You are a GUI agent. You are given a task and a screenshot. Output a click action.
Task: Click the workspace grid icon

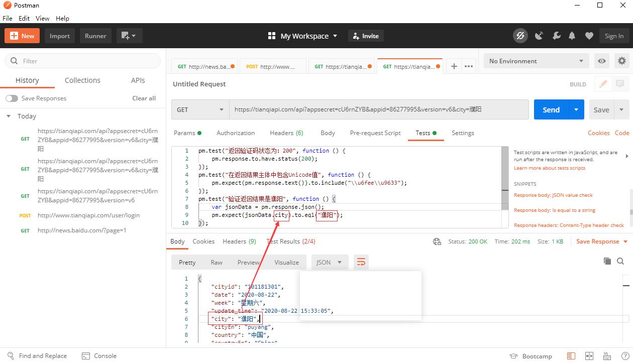(x=272, y=36)
